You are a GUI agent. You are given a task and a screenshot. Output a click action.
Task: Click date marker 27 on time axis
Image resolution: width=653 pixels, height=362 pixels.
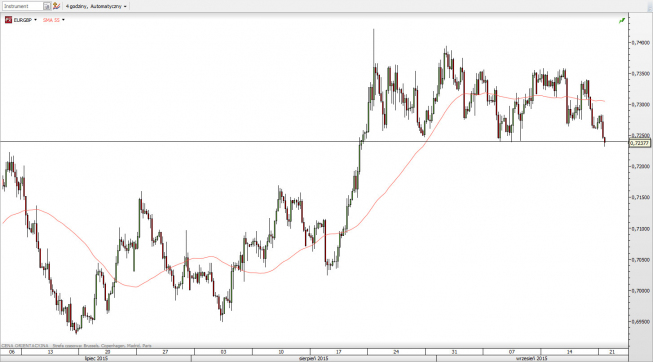[x=165, y=352]
